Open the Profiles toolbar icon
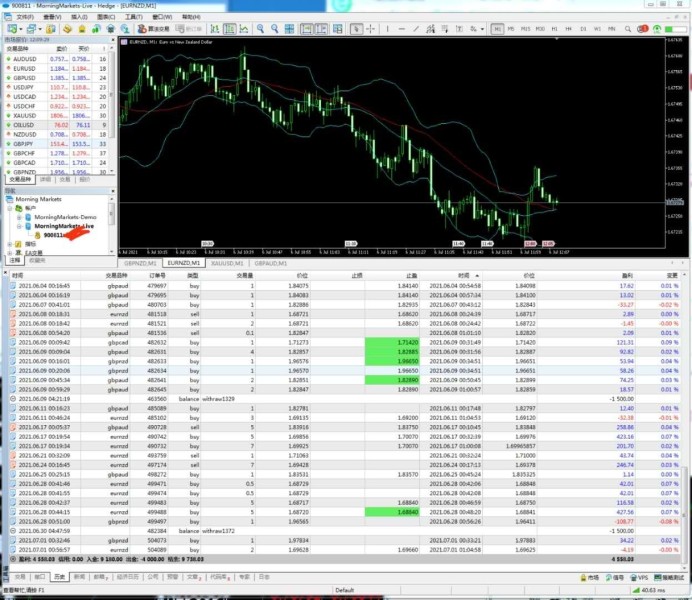The image size is (692, 600). point(30,29)
